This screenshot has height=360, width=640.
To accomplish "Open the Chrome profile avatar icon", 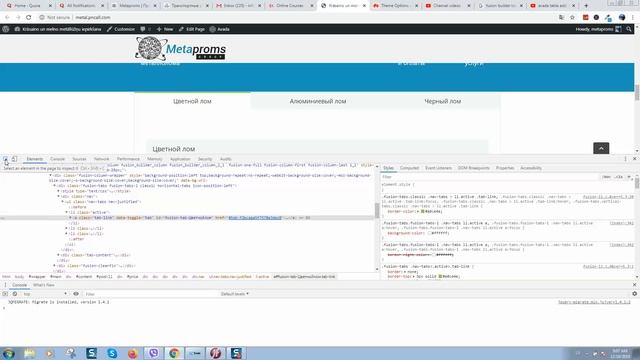I will pyautogui.click(x=622, y=18).
